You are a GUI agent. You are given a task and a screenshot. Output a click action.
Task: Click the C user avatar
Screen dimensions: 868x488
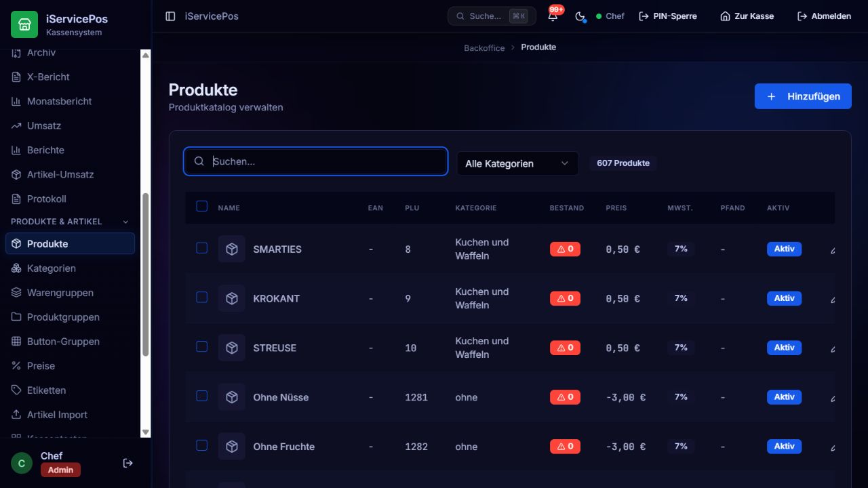coord(22,464)
